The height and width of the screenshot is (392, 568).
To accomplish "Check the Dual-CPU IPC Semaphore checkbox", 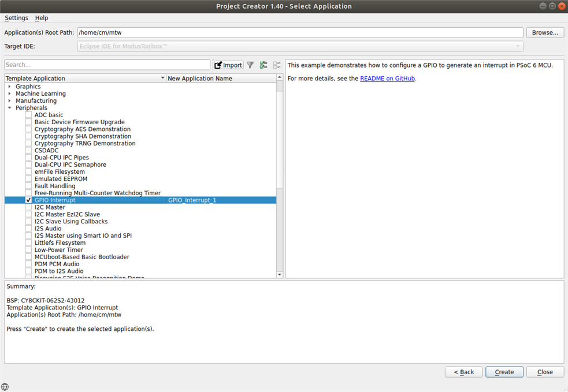I will point(28,165).
